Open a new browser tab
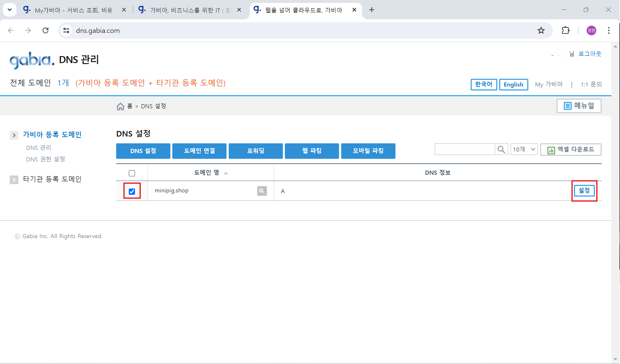 pos(371,10)
